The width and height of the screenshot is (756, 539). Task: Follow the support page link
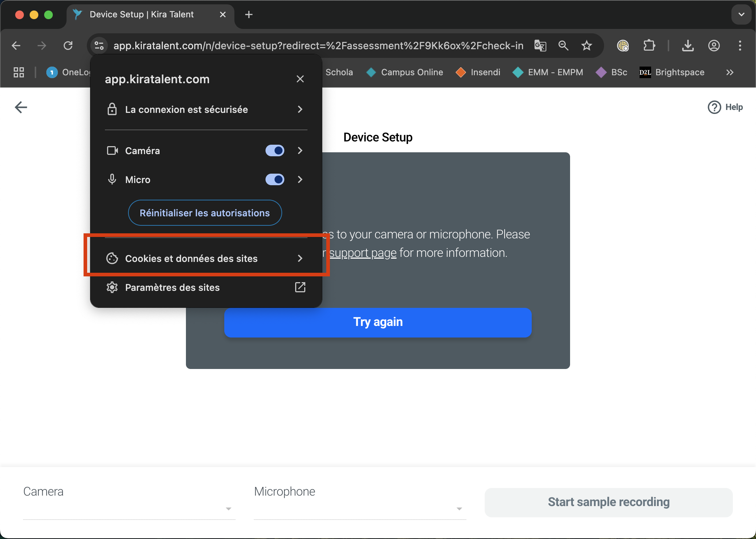pyautogui.click(x=363, y=252)
